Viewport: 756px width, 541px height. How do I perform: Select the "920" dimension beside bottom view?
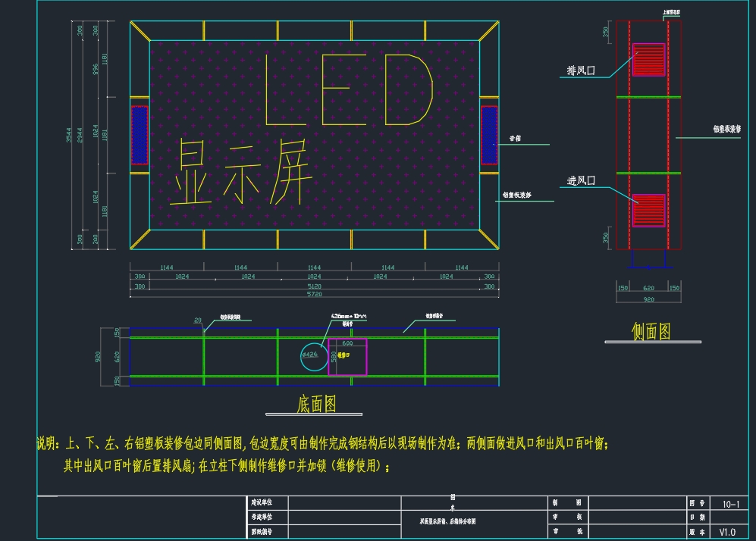98,357
